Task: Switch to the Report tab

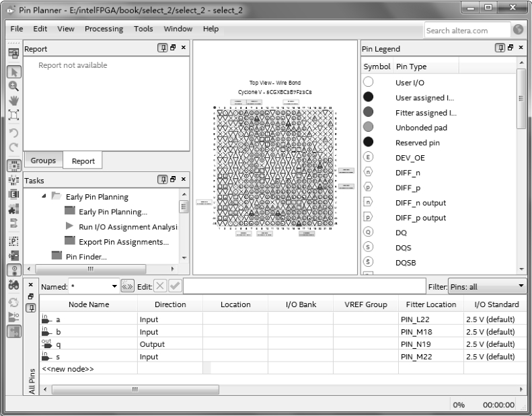Action: 83,161
